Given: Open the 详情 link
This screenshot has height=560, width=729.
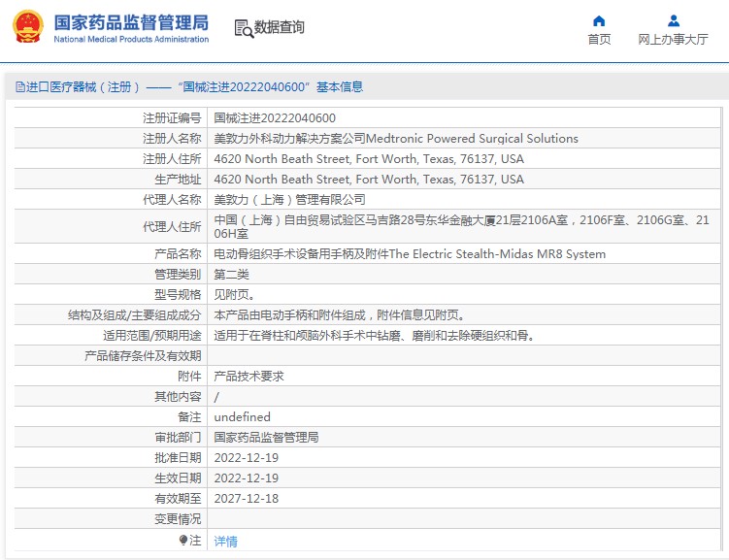Looking at the screenshot, I should (x=225, y=541).
